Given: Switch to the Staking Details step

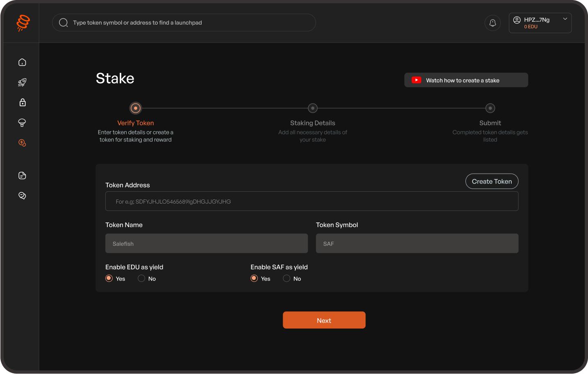Looking at the screenshot, I should [313, 108].
